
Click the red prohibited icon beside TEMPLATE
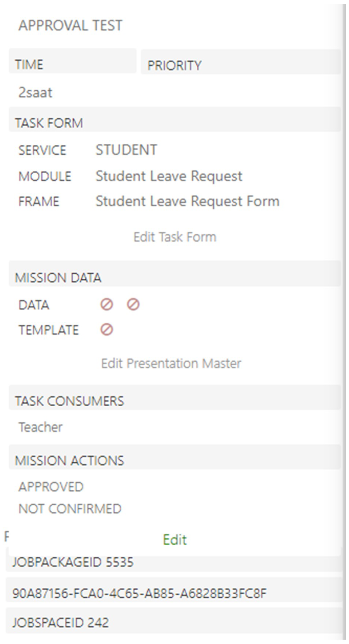coord(107,330)
